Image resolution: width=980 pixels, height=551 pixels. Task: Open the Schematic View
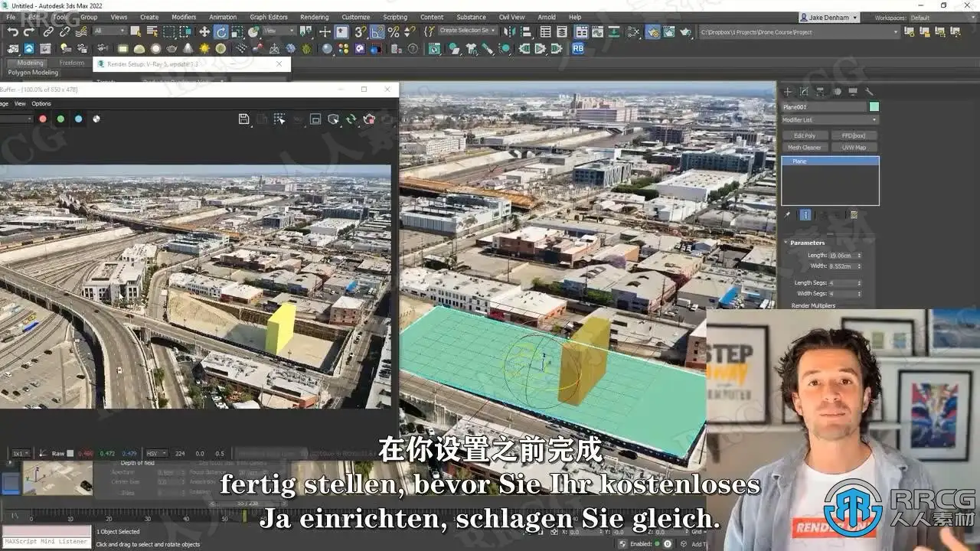coord(616,32)
